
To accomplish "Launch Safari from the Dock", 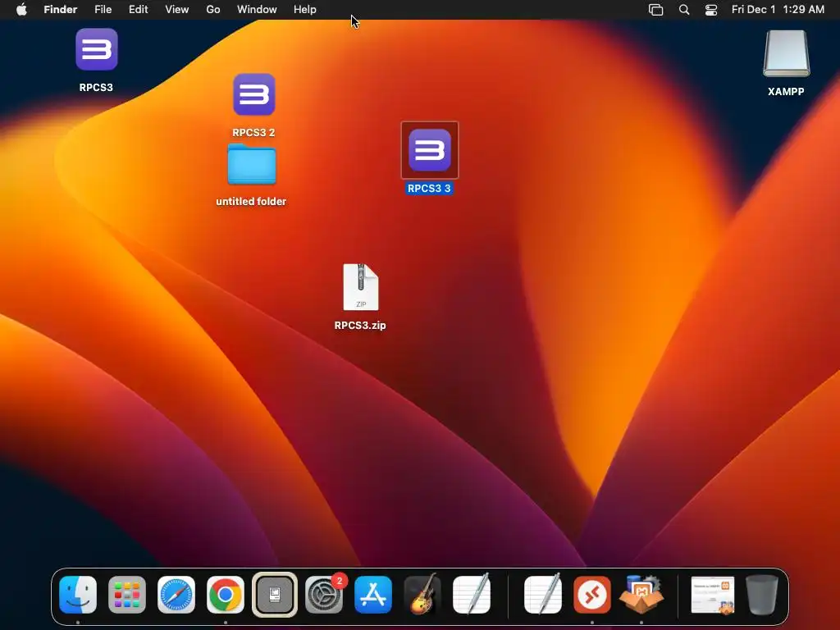I will coord(176,595).
